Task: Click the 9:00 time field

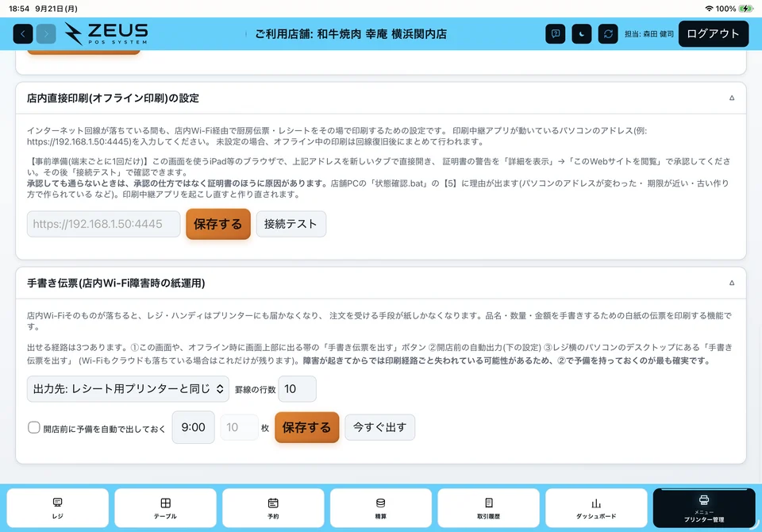Action: tap(193, 427)
